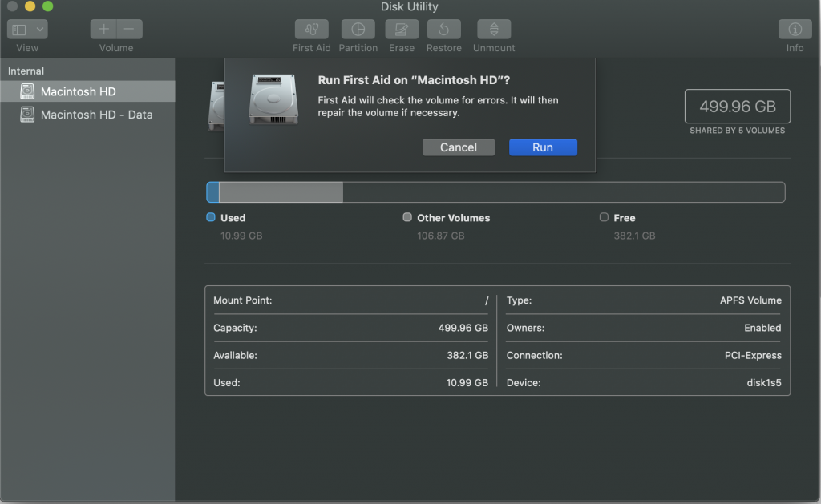Select the Erase toolbar icon
The width and height of the screenshot is (821, 504).
pos(402,30)
